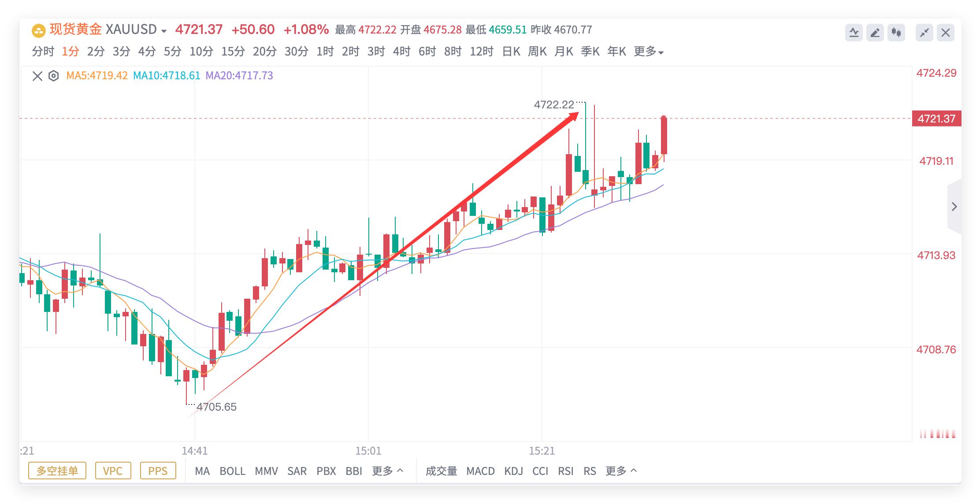
Task: Toggle the 多空挂单 button
Action: pyautogui.click(x=57, y=471)
